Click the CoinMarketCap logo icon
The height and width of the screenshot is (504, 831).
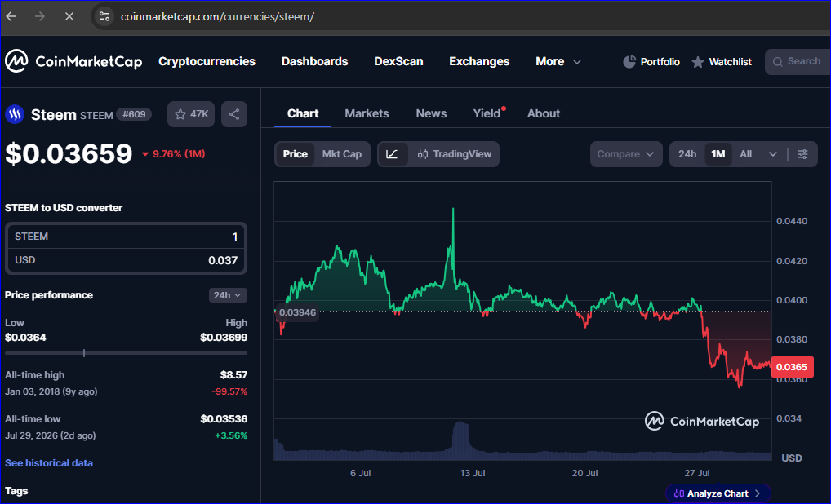pos(16,61)
